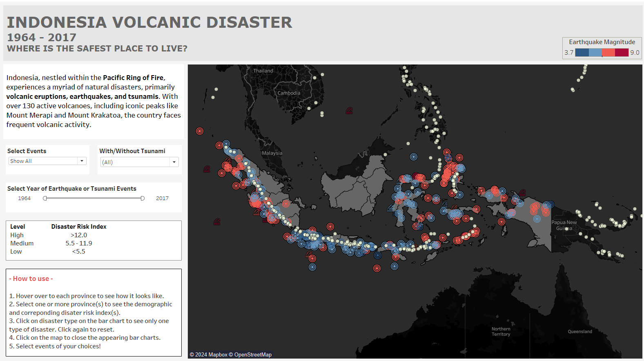Select the upper volcano dot west of Thailand

pyautogui.click(x=216, y=89)
